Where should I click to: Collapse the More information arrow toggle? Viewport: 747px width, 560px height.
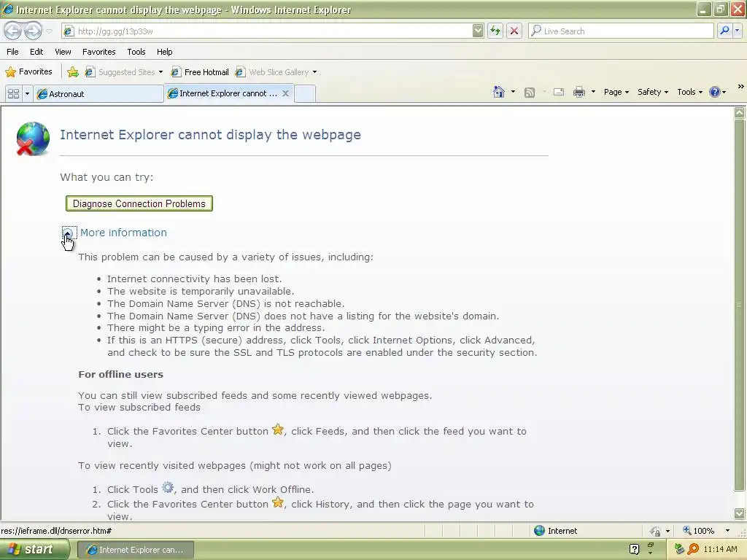click(x=68, y=233)
